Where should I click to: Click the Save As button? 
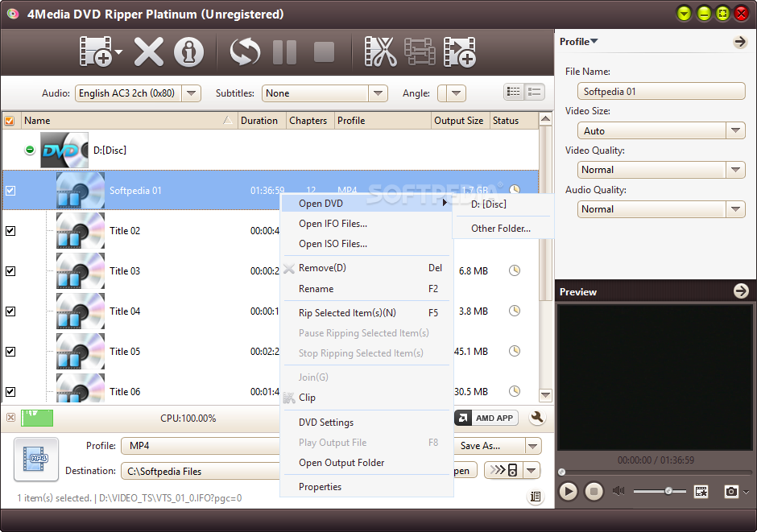coord(489,446)
